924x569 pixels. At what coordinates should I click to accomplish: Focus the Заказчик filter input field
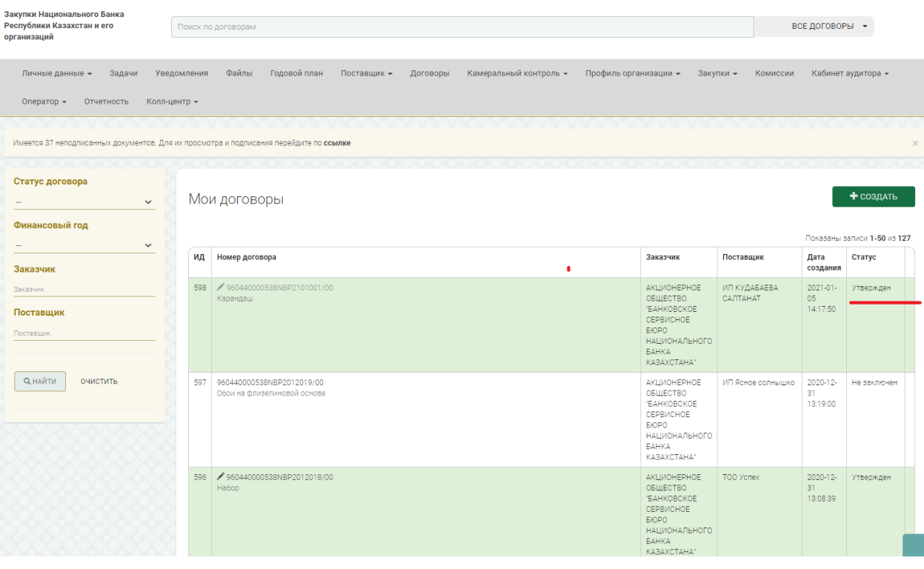(x=84, y=290)
